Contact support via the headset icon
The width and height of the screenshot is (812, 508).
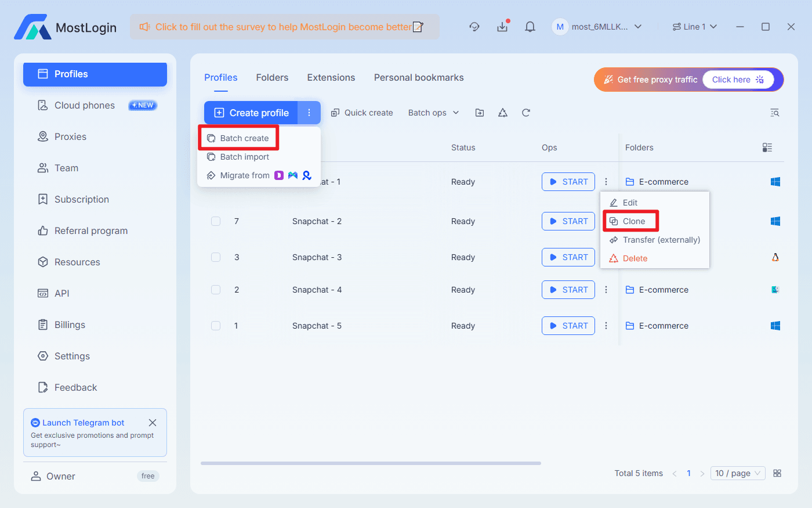[x=474, y=27]
